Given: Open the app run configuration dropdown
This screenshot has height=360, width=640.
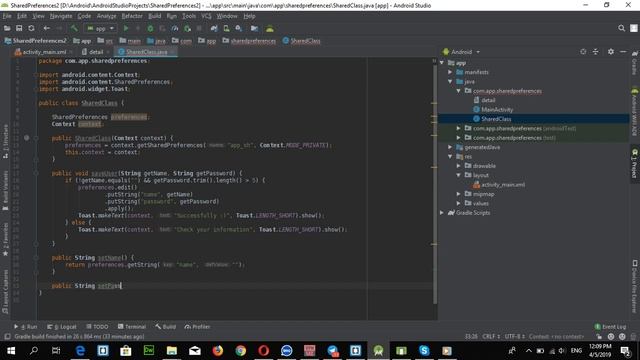Looking at the screenshot, I should tap(100, 28).
